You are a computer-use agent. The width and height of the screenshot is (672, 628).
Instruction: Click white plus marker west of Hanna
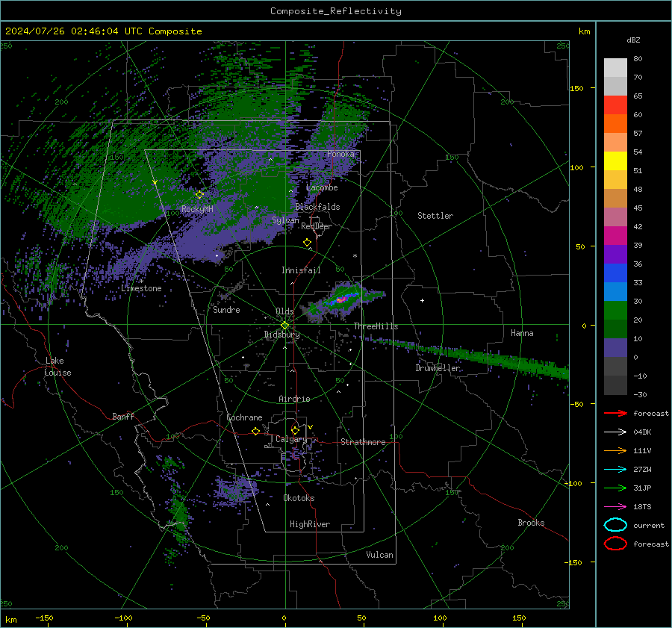[x=422, y=300]
